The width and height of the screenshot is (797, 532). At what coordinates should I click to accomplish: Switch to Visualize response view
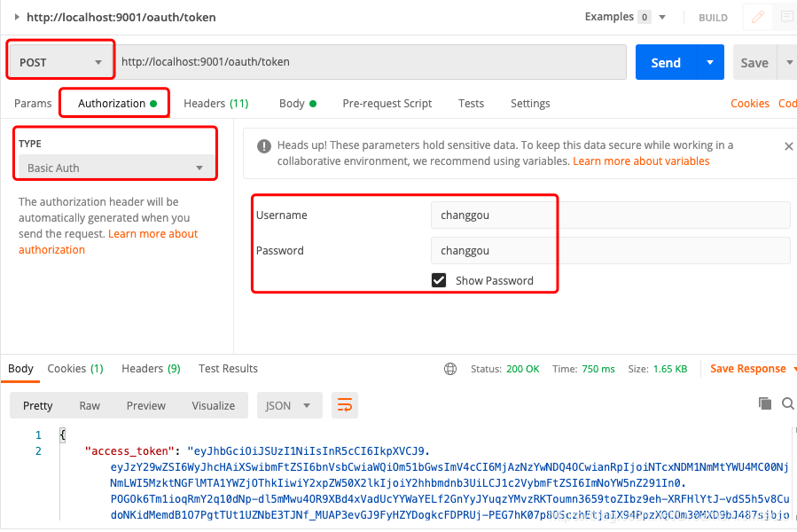(x=213, y=405)
